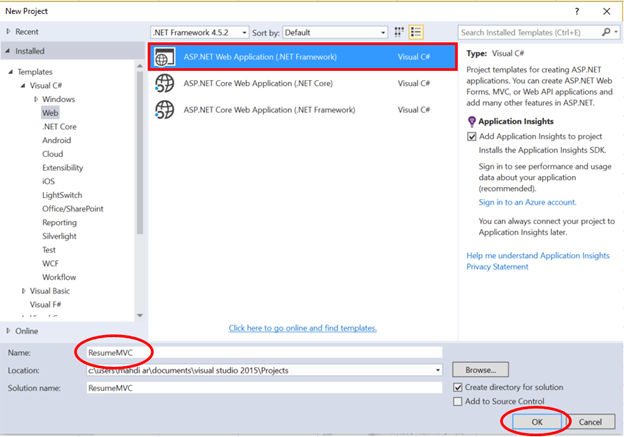Click the tree scrollbar up arrow

click(x=140, y=65)
